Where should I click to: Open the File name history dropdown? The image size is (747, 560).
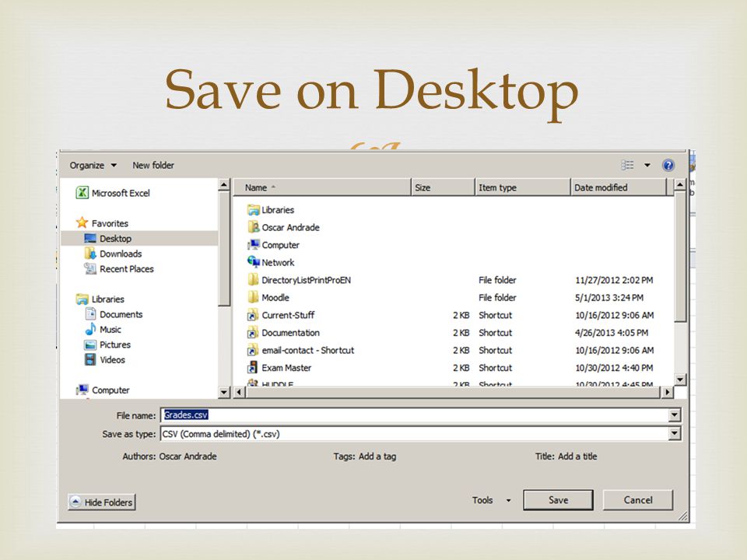tap(674, 415)
